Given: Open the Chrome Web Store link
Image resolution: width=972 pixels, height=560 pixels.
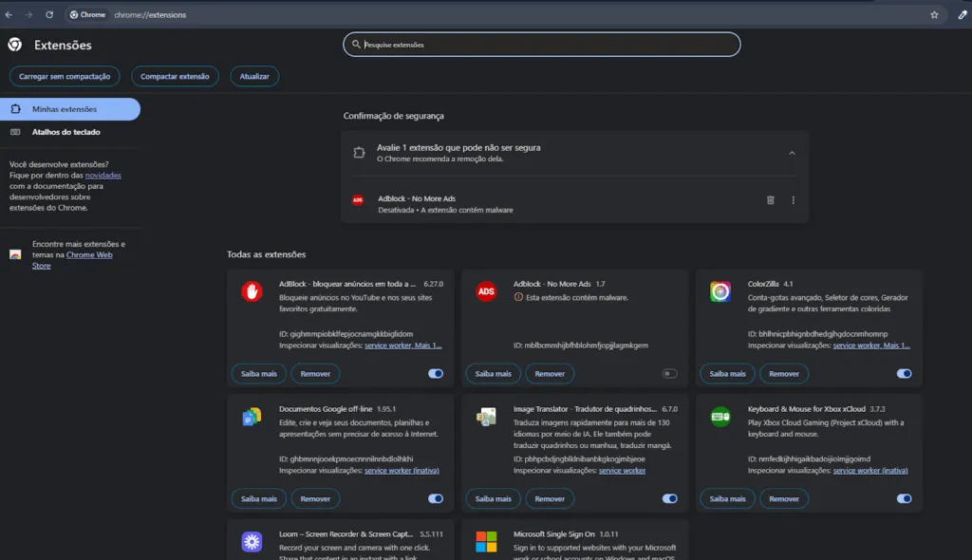Looking at the screenshot, I should pos(89,255).
